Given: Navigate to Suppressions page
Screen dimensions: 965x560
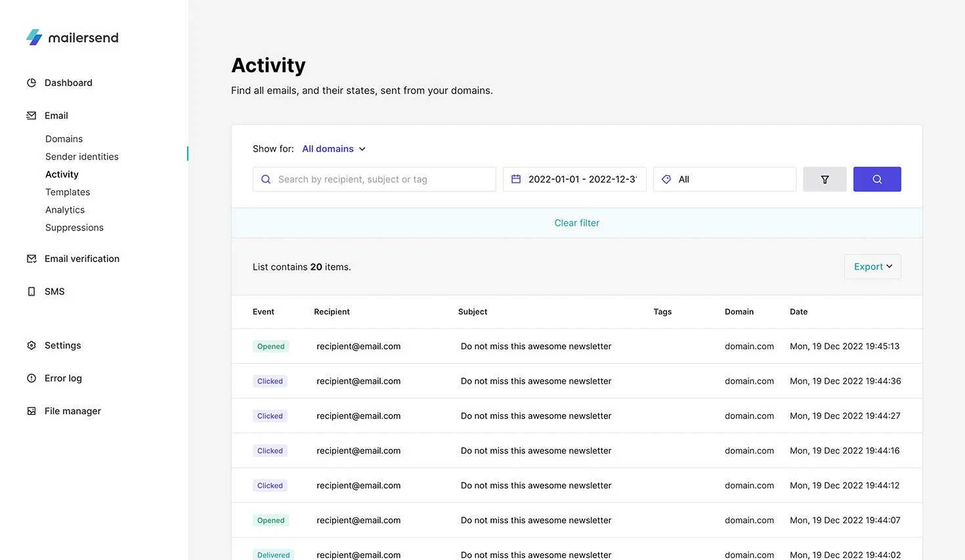Looking at the screenshot, I should pyautogui.click(x=74, y=228).
